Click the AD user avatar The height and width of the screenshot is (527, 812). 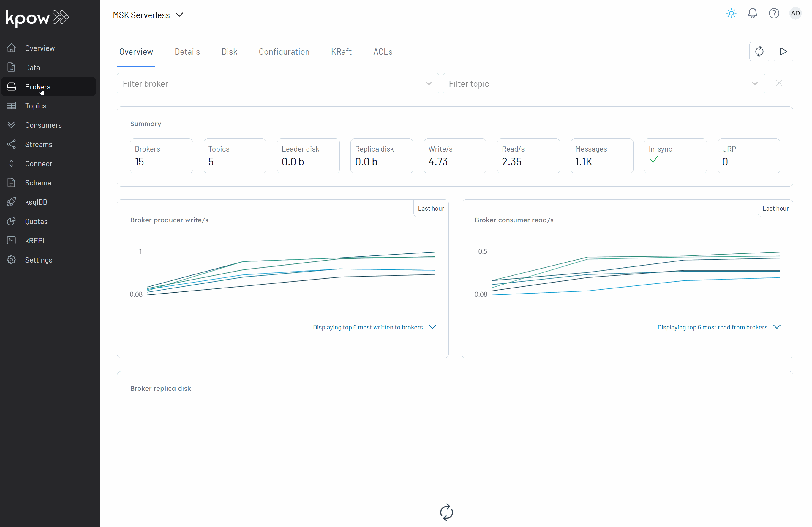pos(795,14)
